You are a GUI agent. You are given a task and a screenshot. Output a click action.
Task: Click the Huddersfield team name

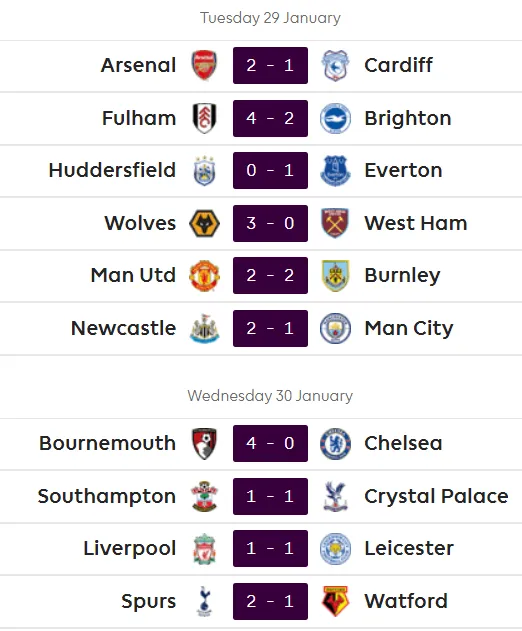(112, 170)
